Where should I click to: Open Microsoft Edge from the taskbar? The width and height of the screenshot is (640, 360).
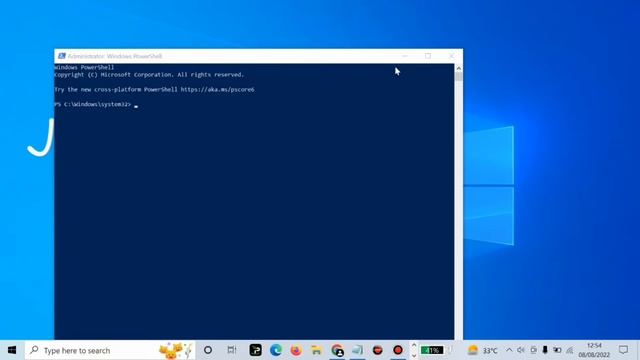(x=276, y=350)
